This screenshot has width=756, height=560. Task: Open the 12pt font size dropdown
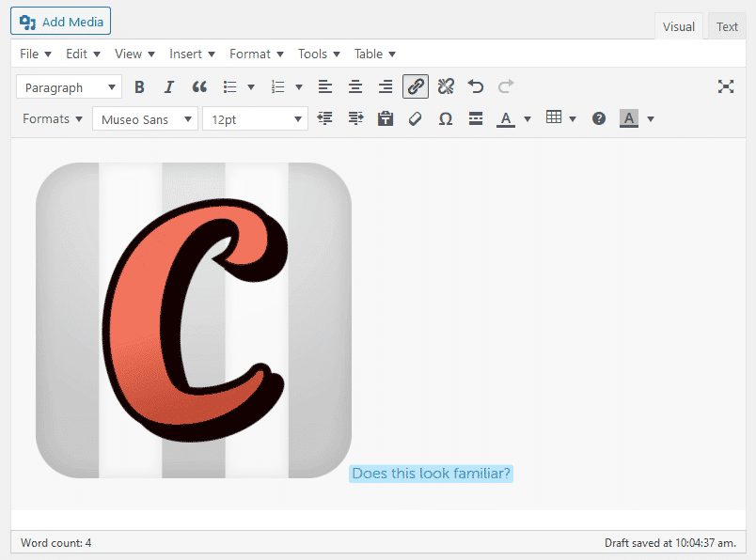(255, 119)
